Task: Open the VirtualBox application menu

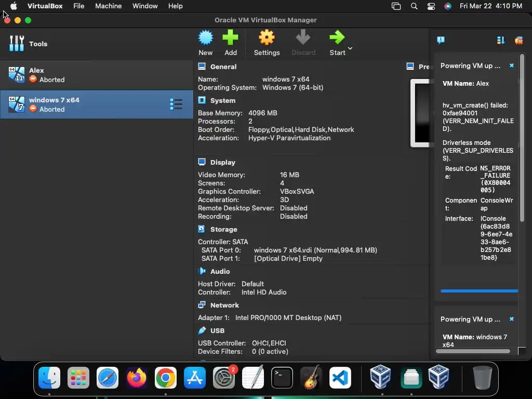Action: tap(45, 6)
